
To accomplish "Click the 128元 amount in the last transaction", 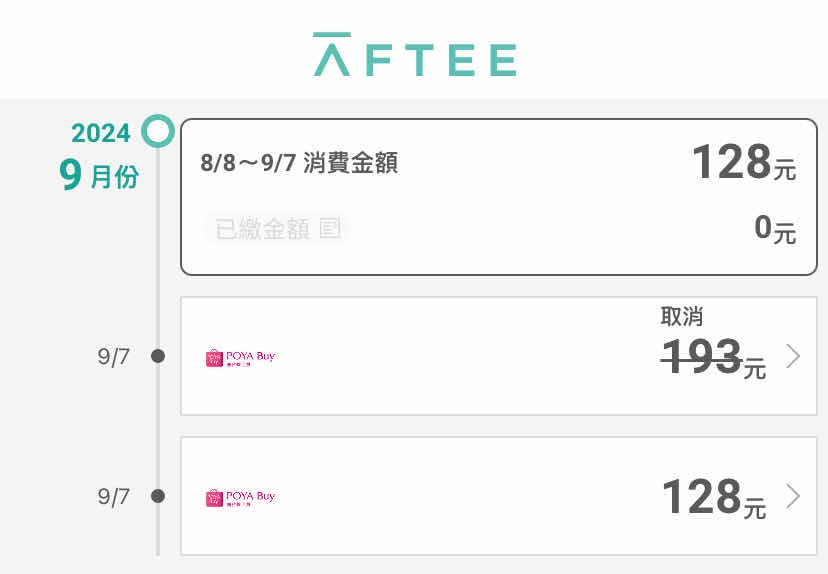I will tap(713, 498).
